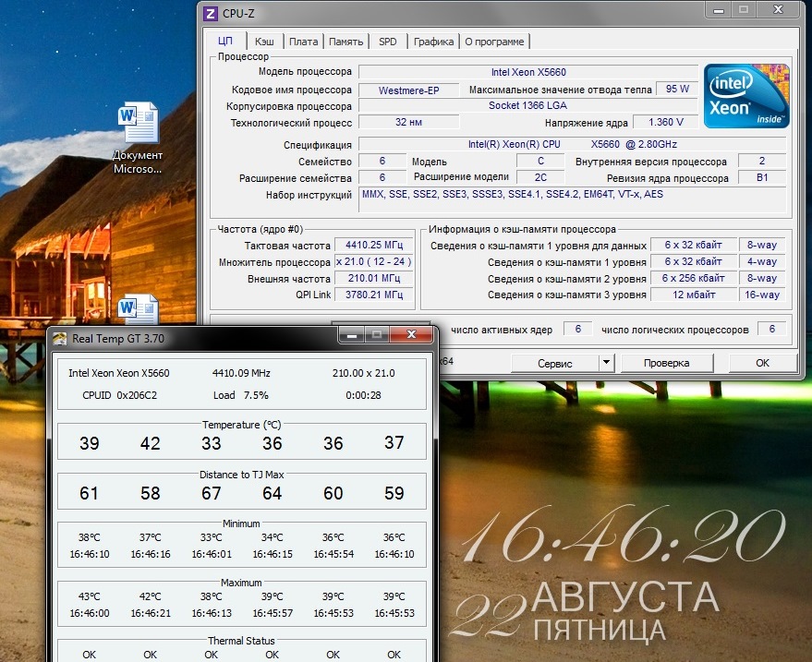812x662 pixels.
Task: Click the Maximum timestamp 16:46:21
Action: click(x=151, y=613)
